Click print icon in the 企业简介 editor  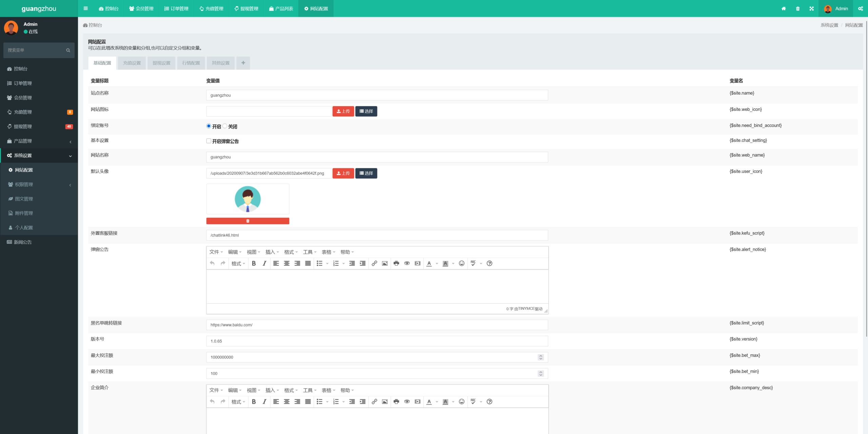coord(396,401)
